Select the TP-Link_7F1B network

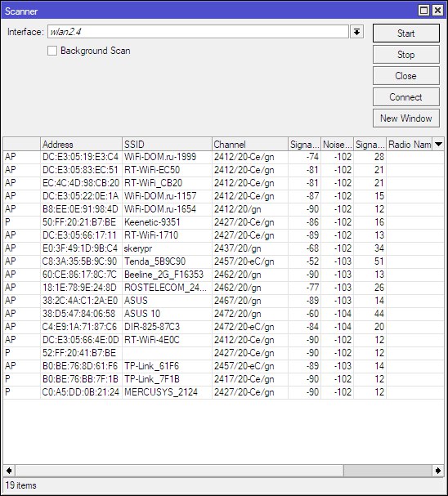click(223, 379)
